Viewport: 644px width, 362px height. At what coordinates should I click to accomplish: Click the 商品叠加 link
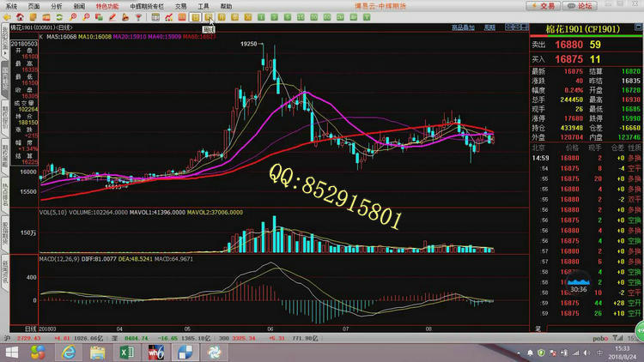(x=463, y=27)
